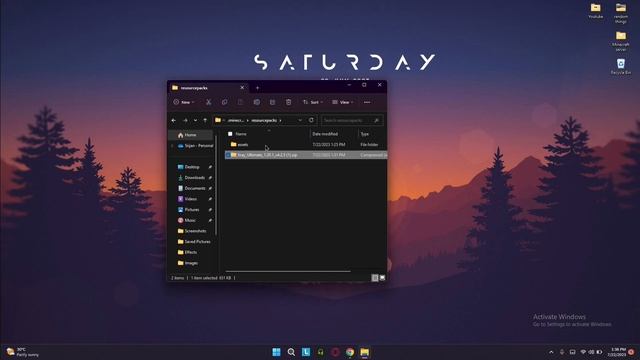The image size is (640, 360).
Task: Open the View dropdown menu
Action: 343,102
